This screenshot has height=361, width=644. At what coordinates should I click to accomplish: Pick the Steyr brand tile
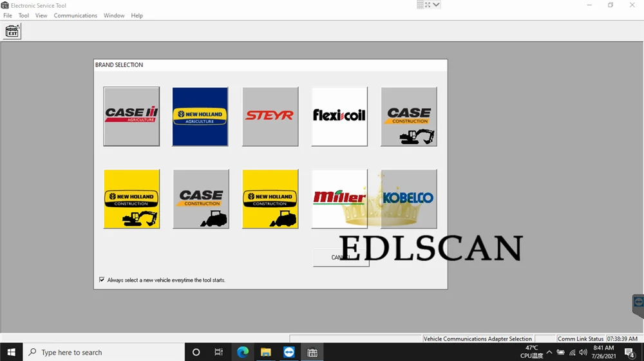[x=270, y=116]
